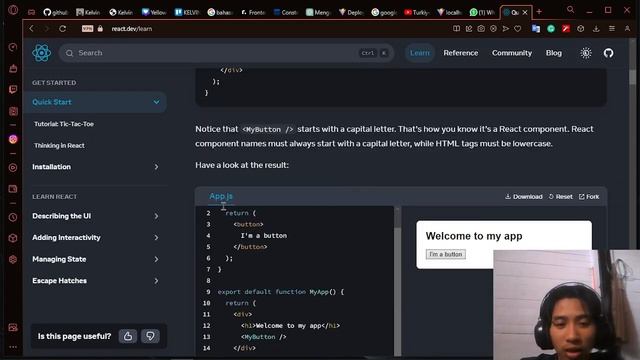Viewport: 640px width, 360px height.
Task: Click the thumbs up feedback icon
Action: (128, 336)
